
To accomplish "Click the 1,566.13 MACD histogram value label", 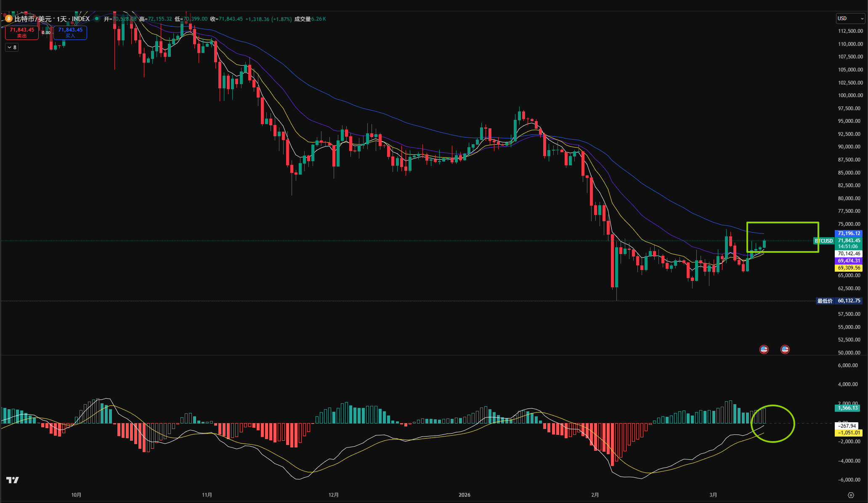I will (x=848, y=408).
